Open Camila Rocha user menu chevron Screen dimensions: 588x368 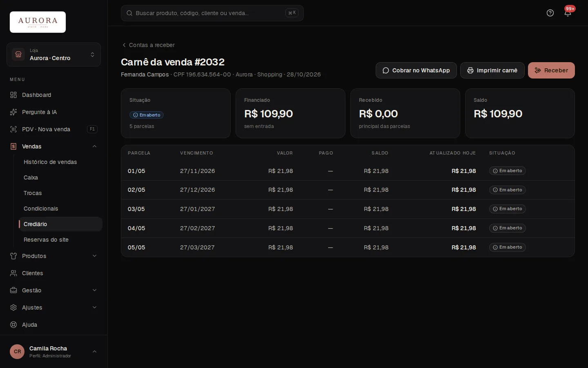[x=94, y=352]
